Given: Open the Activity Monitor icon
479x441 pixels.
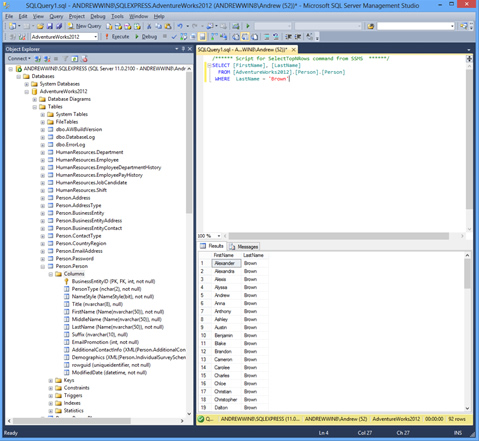Looking at the screenshot, I should pos(236,26).
